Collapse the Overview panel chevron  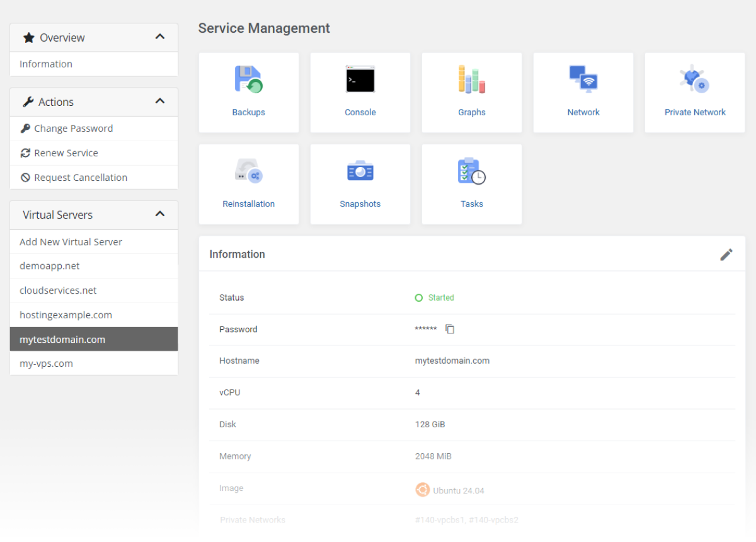point(160,37)
